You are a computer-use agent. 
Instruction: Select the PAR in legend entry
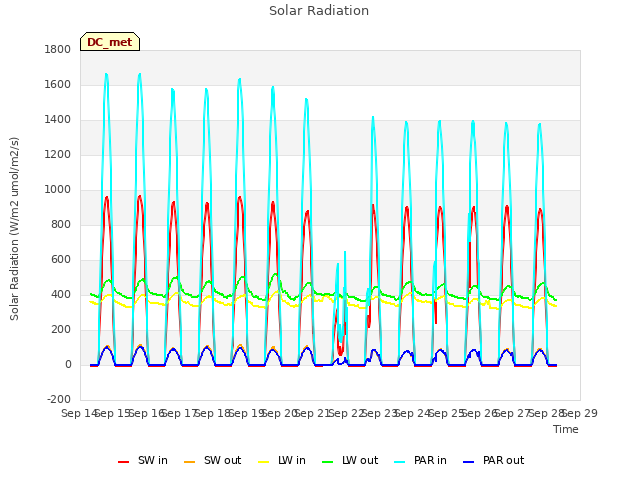coord(420,461)
